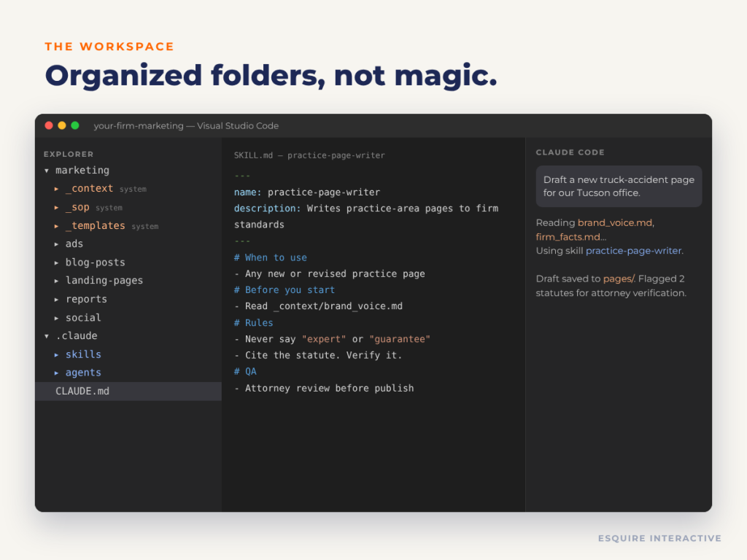Click the 'system' tag beside _context
Image resolution: width=747 pixels, height=560 pixels.
coord(133,190)
